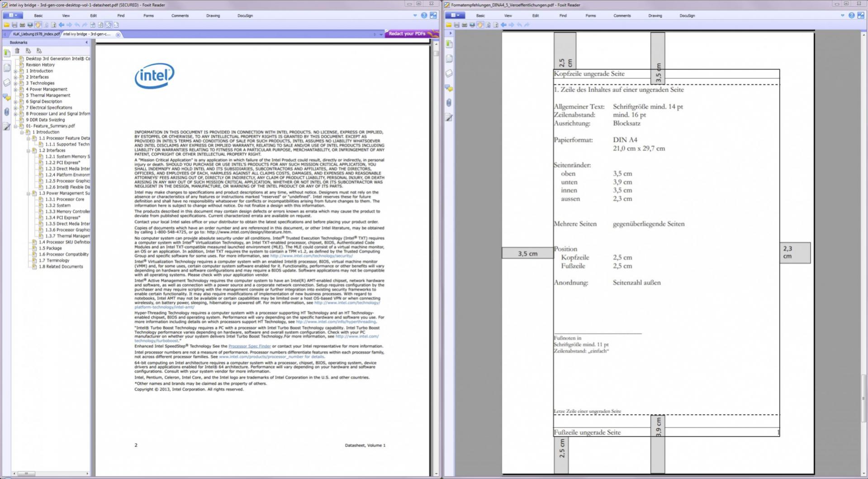Click the Redact your PDFs banner
The width and height of the screenshot is (868, 479).
pos(412,34)
